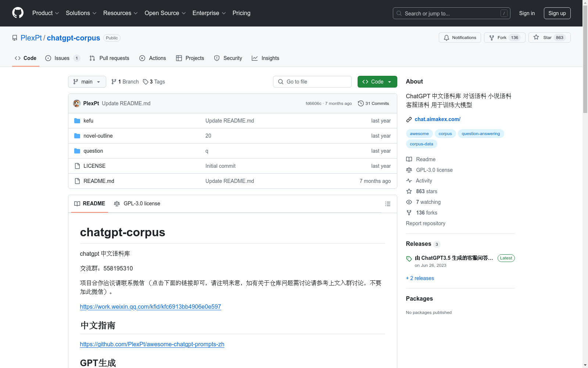Open the Security tab
The width and height of the screenshot is (588, 368).
(228, 58)
